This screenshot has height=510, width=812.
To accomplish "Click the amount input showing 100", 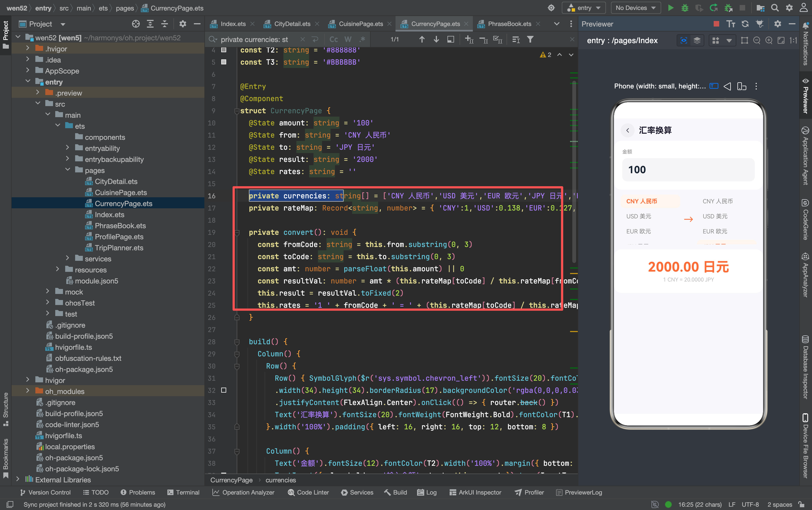I will (688, 170).
